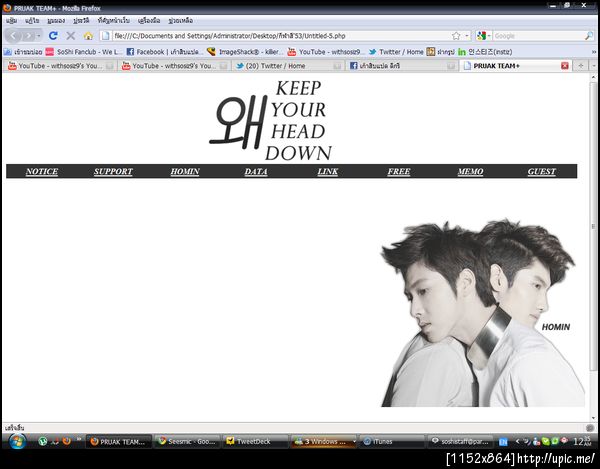Click the HOMIN photo image
The height and width of the screenshot is (469, 600).
coord(483,313)
